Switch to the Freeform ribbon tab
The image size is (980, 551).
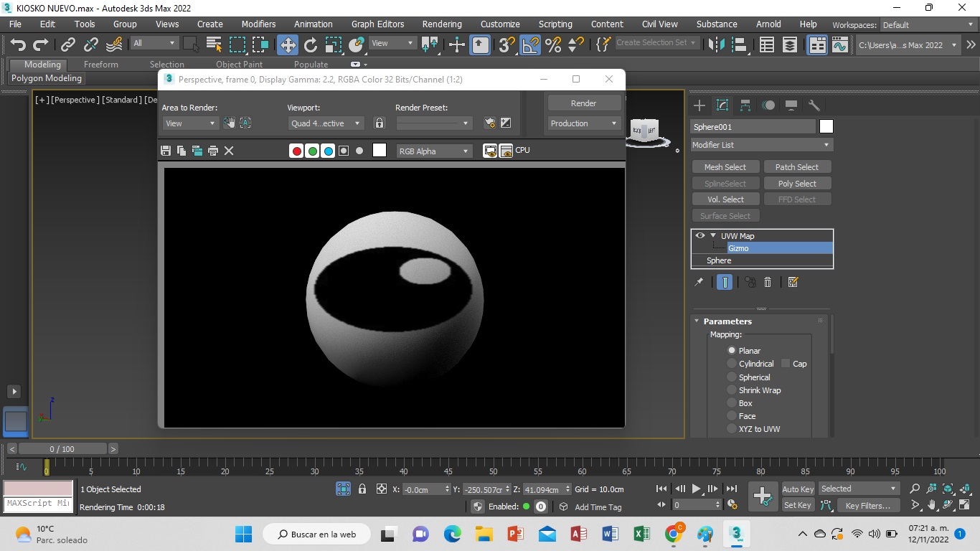pos(100,65)
